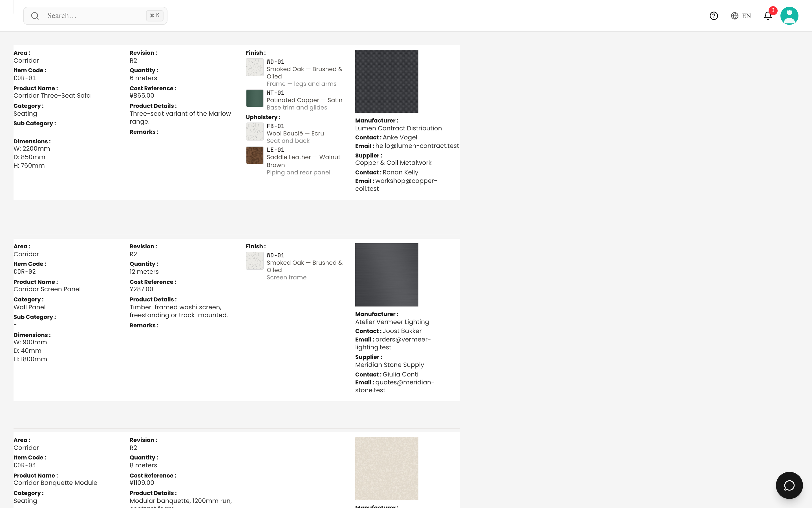Viewport: 812px width, 508px height.
Task: Click email quotes@meridian-stone.test
Action: click(395, 386)
